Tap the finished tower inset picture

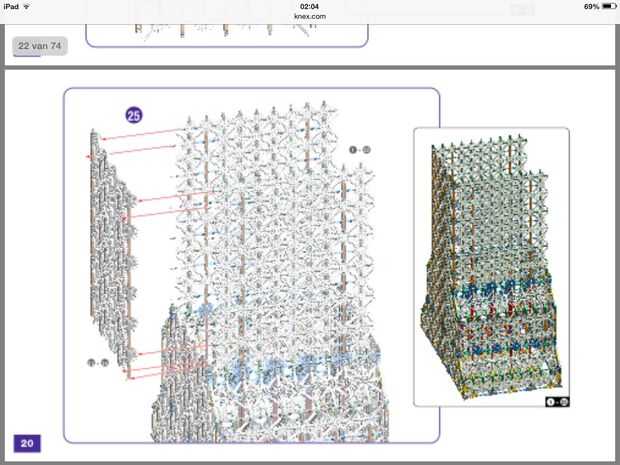[x=491, y=267]
